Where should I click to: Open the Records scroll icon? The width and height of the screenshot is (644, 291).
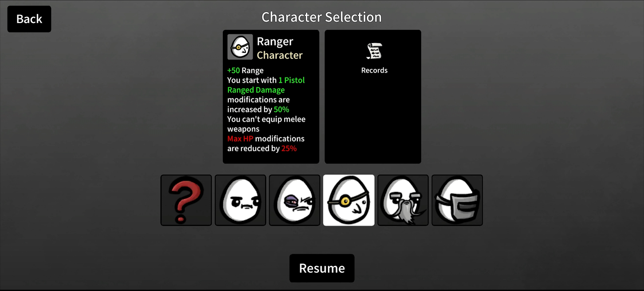(374, 51)
